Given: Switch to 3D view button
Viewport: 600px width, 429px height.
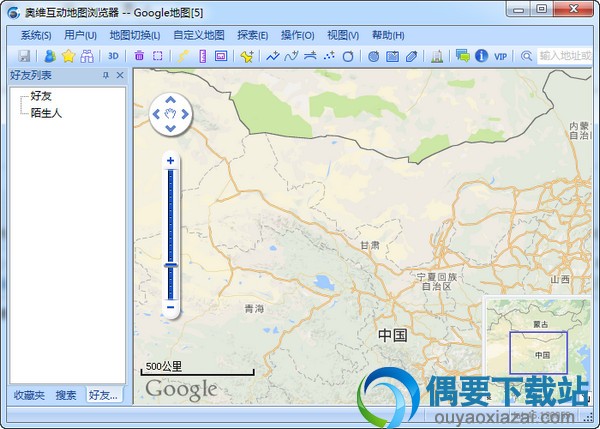Looking at the screenshot, I should (x=113, y=56).
